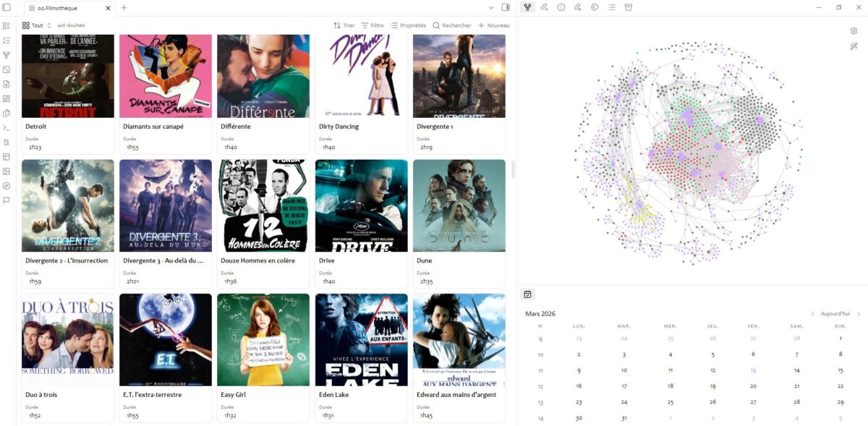Toggle the right sidebar panel

(506, 7)
